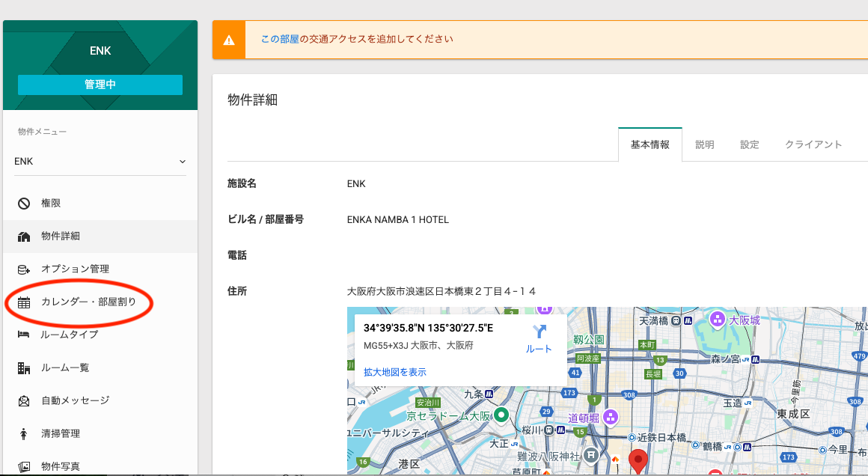This screenshot has height=476, width=868.
Task: Open the クライアント tab
Action: coord(813,144)
